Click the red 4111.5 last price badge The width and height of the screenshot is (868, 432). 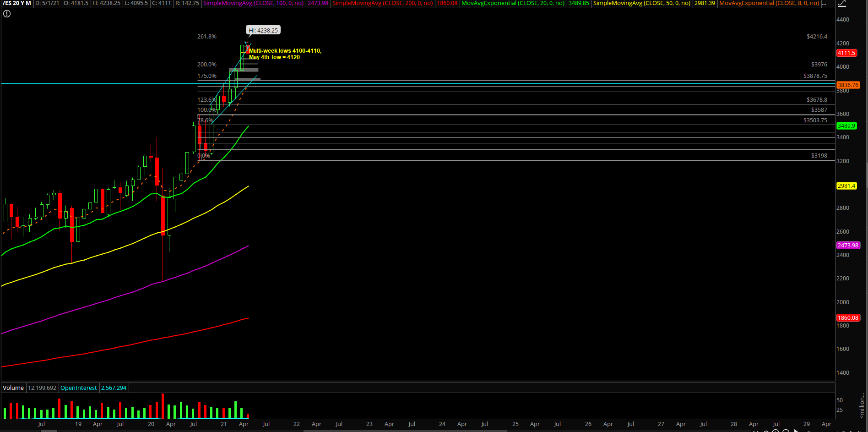(x=846, y=53)
